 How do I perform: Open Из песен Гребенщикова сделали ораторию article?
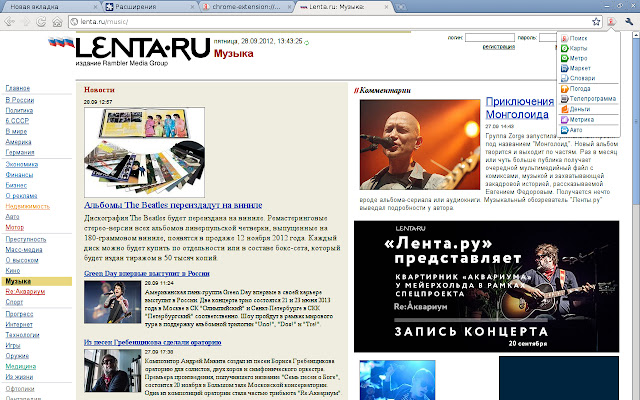[153, 342]
